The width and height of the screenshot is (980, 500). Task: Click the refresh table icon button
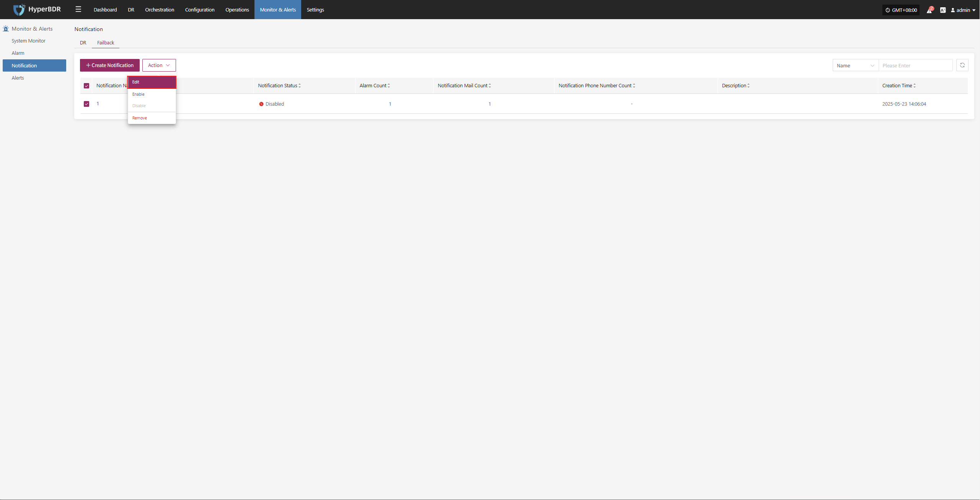(x=962, y=65)
